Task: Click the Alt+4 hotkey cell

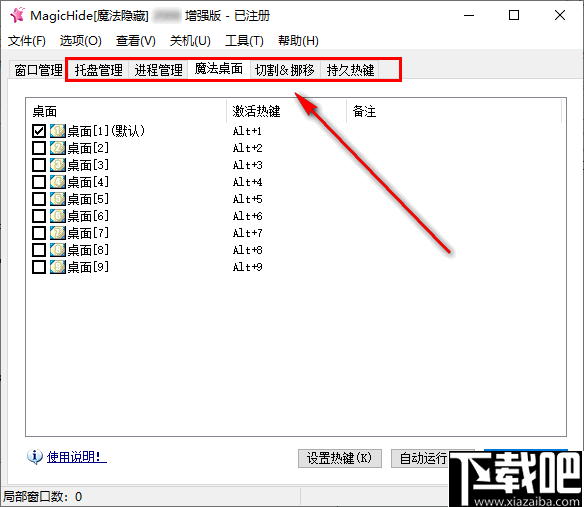Action: [247, 182]
